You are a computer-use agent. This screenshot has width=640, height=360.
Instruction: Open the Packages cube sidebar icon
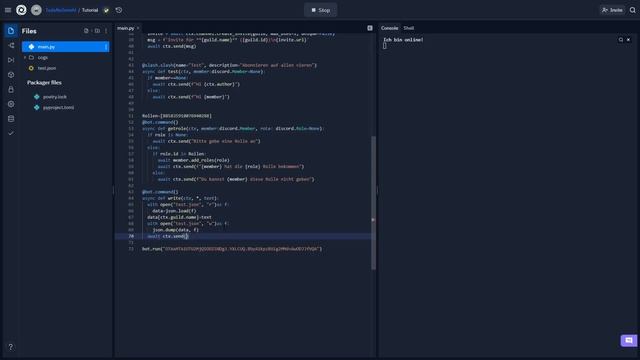pyautogui.click(x=11, y=75)
